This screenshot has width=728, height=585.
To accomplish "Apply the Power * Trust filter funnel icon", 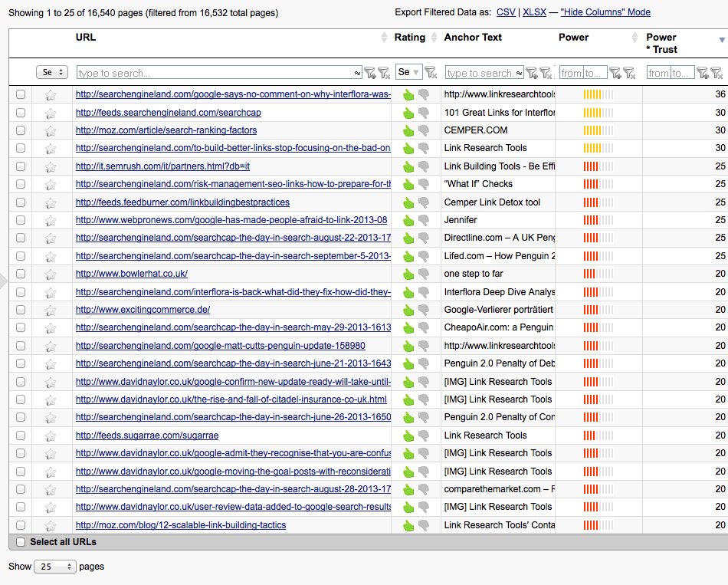I will pos(703,73).
